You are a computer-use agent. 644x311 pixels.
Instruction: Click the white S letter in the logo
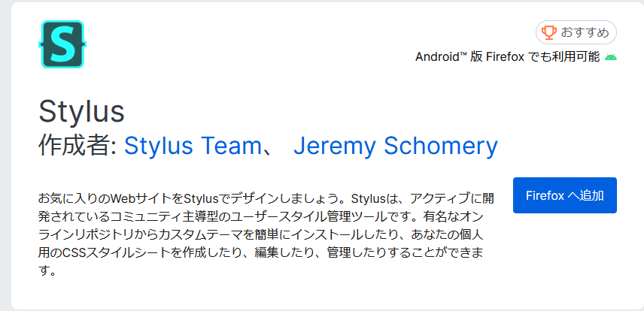coord(62,44)
